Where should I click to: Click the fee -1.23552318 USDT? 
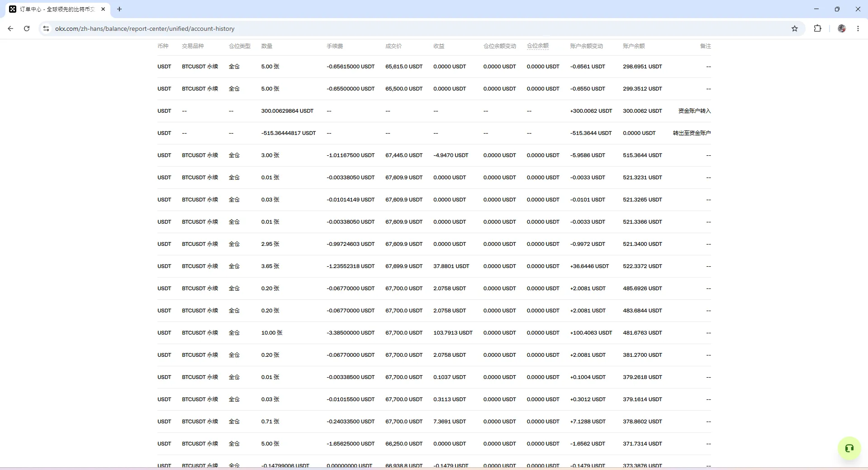[351, 266]
